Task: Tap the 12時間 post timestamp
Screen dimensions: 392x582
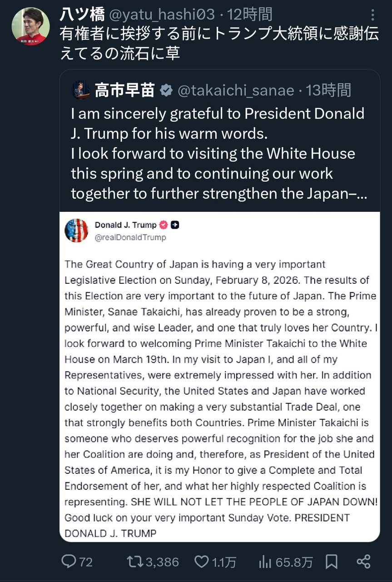Action: pos(250,15)
